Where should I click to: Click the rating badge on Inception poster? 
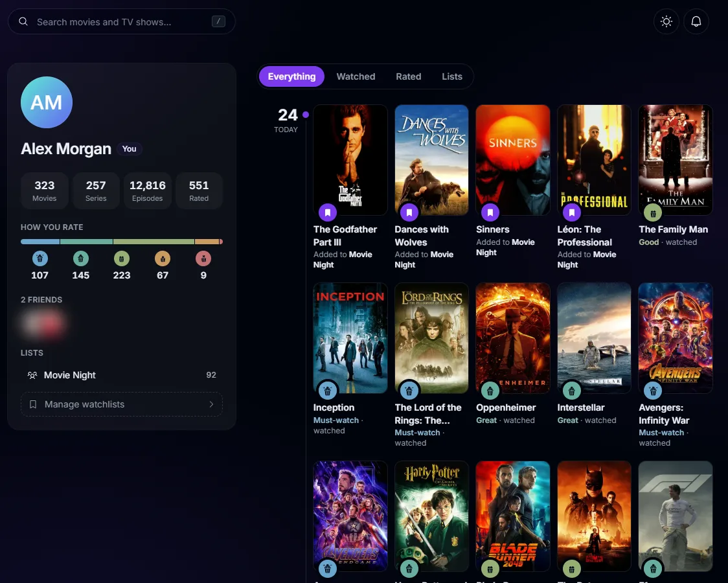coord(328,391)
